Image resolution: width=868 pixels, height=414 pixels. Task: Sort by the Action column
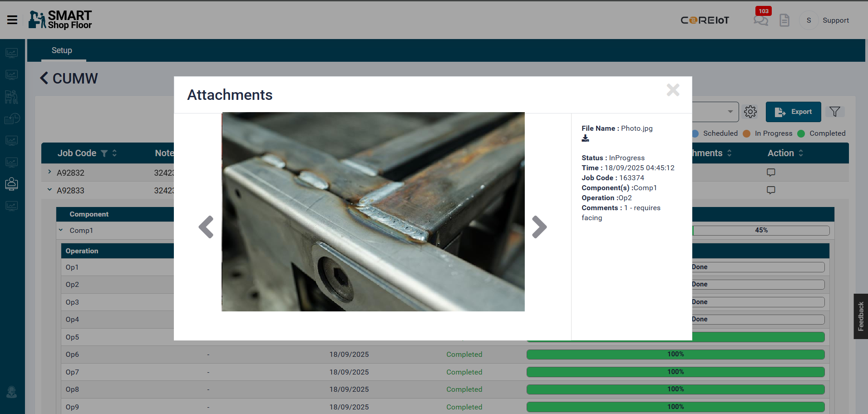click(x=800, y=153)
